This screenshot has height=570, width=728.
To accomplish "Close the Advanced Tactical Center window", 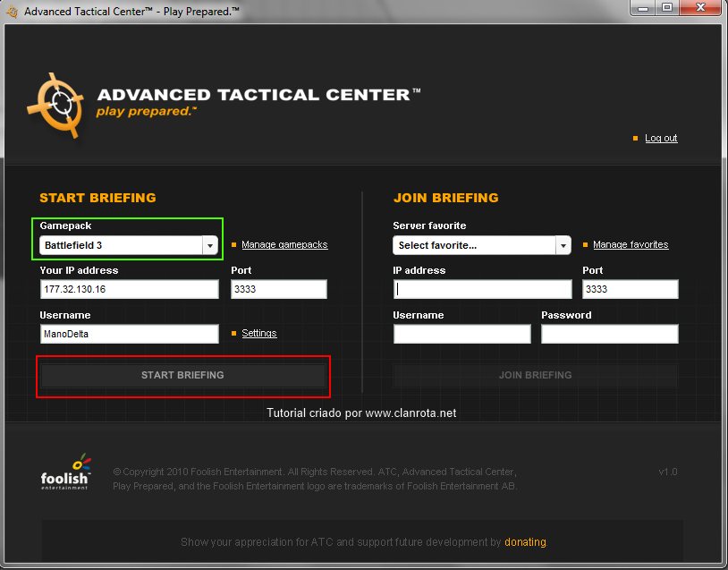I will (700, 8).
